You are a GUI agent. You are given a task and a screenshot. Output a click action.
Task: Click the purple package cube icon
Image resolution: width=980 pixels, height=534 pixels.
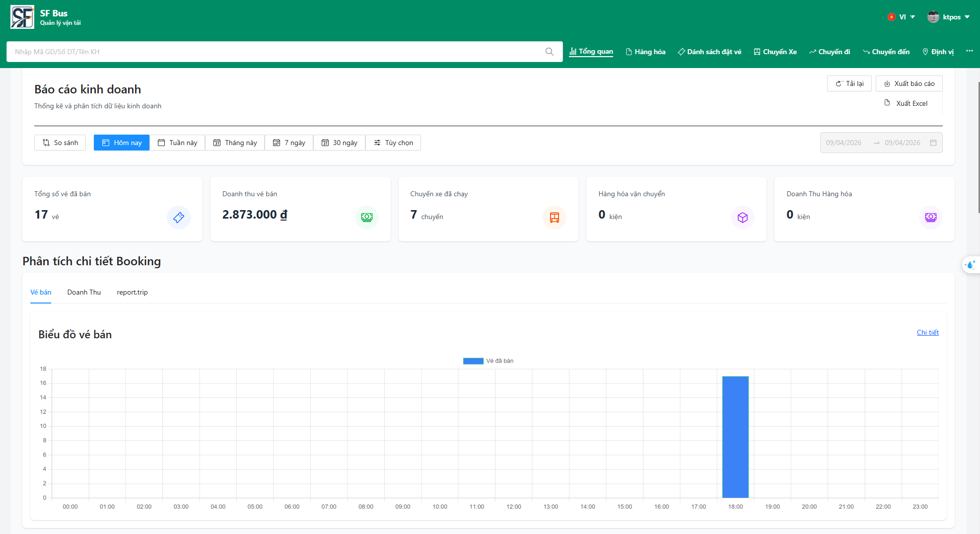(742, 217)
